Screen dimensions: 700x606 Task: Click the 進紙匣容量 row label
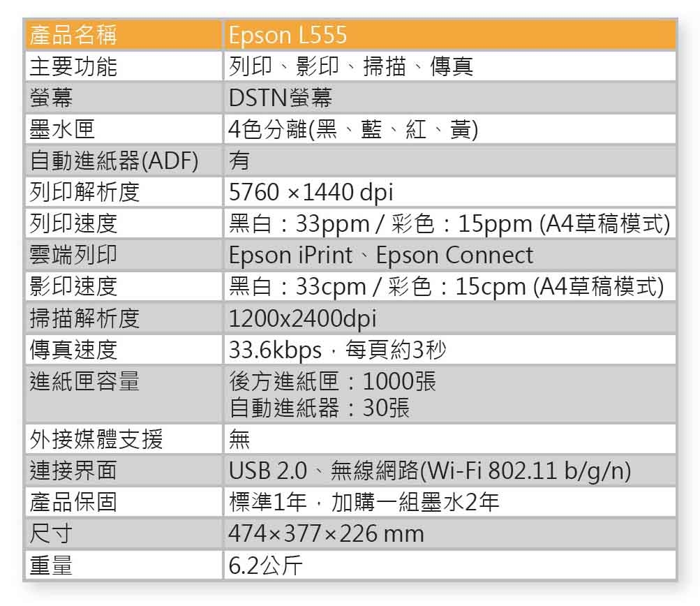(x=84, y=381)
